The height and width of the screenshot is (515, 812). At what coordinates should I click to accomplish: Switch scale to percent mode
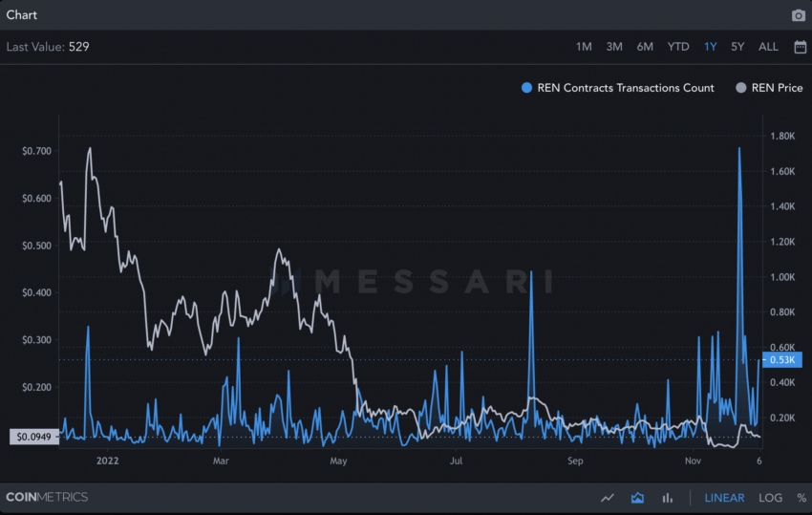tap(801, 498)
